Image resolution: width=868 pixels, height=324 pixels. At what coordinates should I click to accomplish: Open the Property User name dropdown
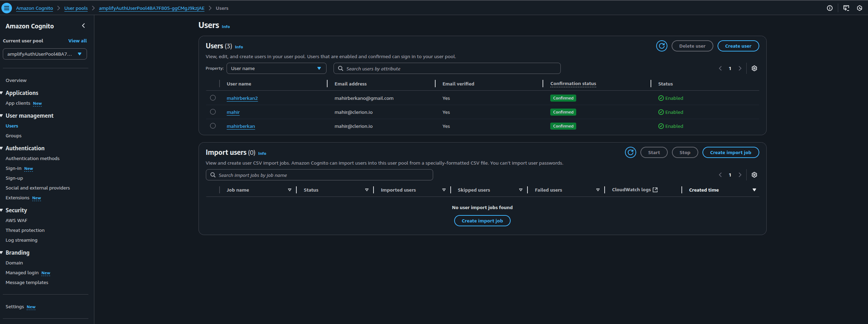pos(276,68)
